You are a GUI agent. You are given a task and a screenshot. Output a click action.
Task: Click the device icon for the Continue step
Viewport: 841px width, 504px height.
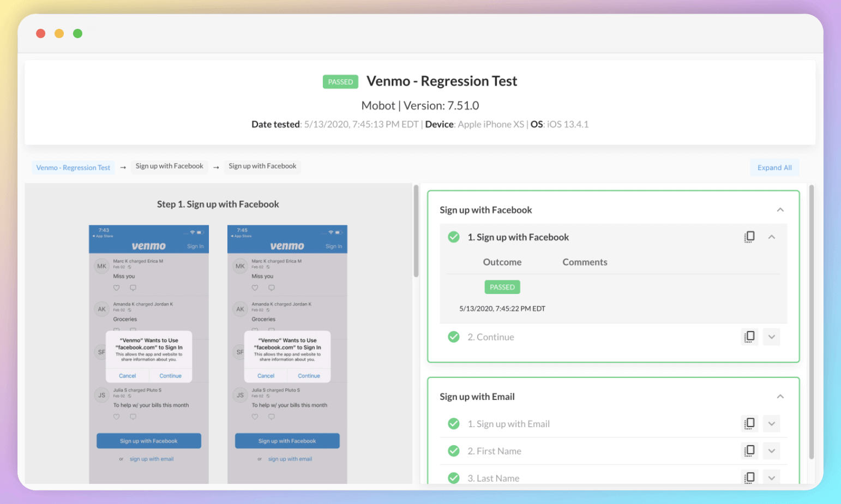point(749,337)
